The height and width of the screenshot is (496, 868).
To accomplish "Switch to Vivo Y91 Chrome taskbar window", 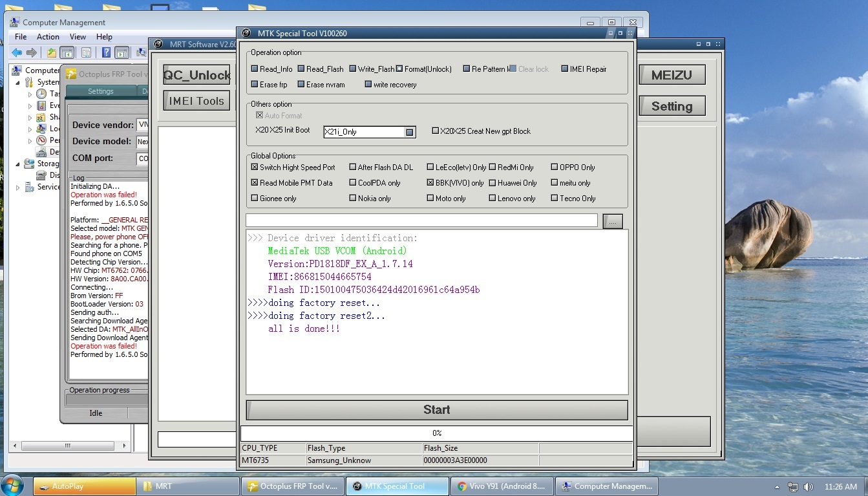I will (x=502, y=486).
